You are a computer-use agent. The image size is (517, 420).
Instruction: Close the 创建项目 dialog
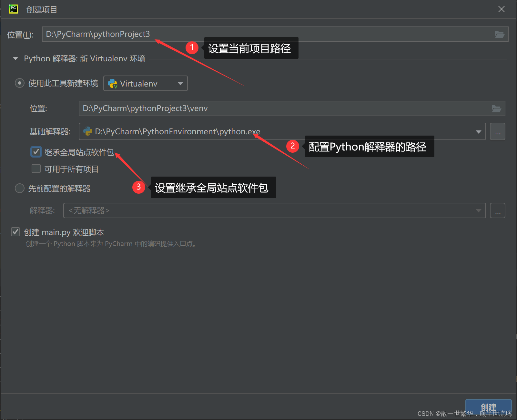(502, 9)
